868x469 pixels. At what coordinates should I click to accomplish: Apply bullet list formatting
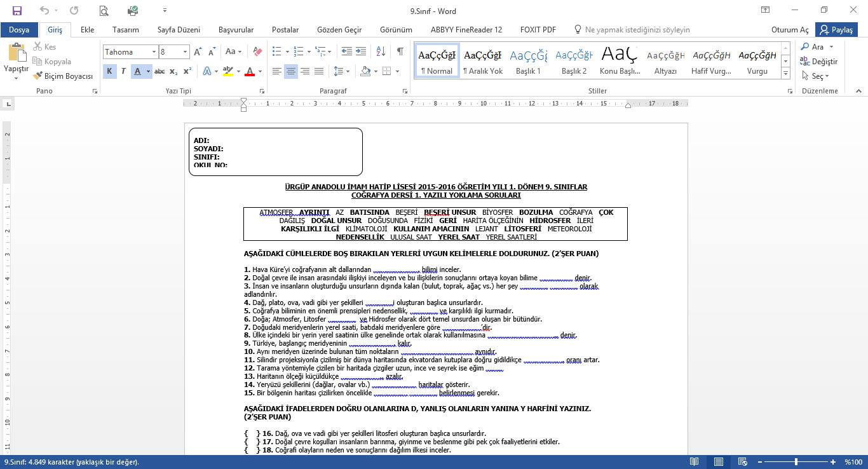[276, 51]
